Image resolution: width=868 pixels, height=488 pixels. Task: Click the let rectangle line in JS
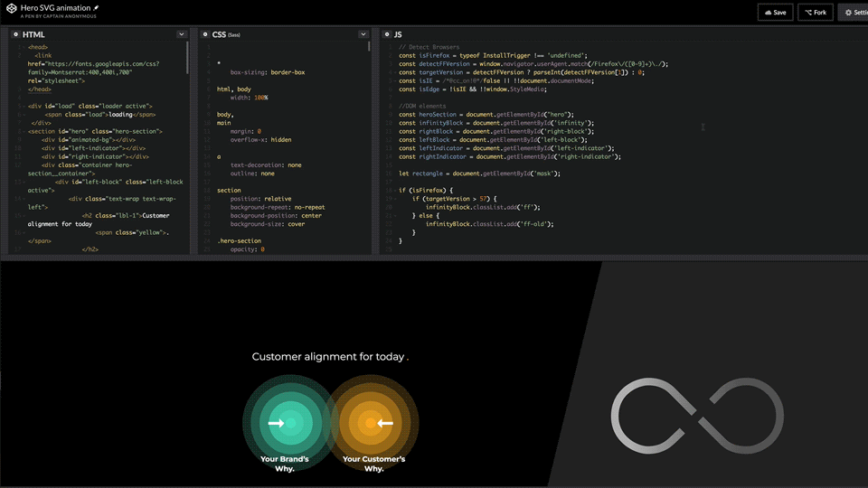pos(479,174)
